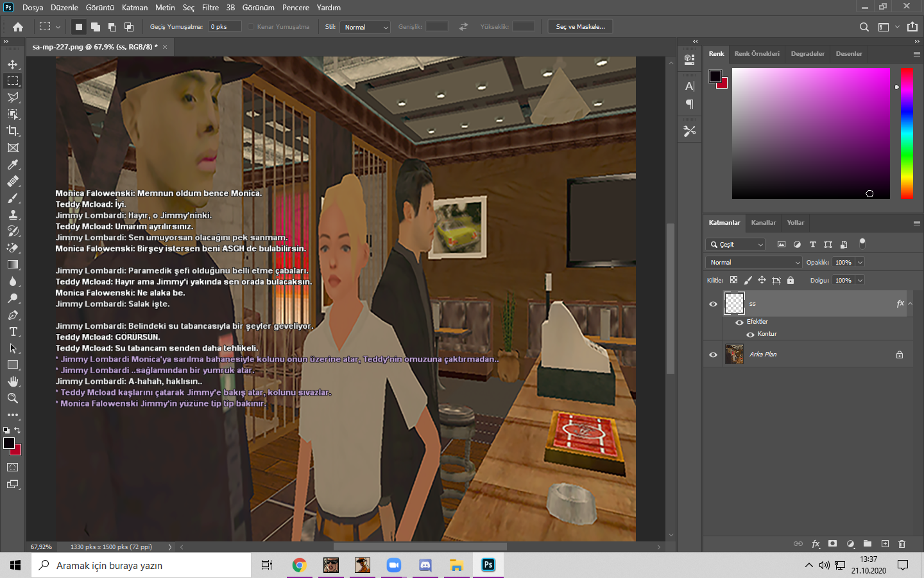Screen dimensions: 924x578
Task: Select the Eraser tool
Action: (x=13, y=248)
